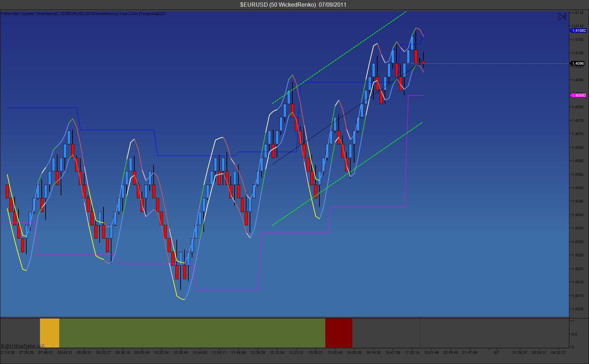Click the 18:51:49 time axis label

(x=431, y=352)
